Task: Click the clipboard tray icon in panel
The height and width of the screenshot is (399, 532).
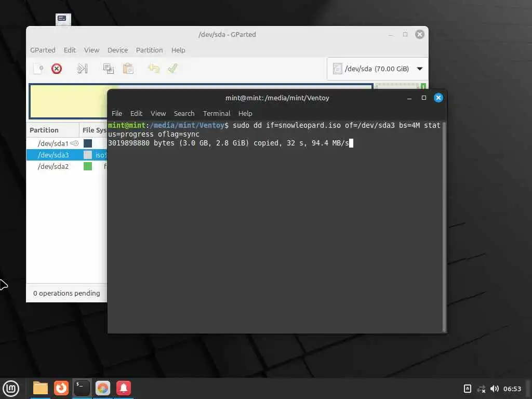Action: coord(467,389)
